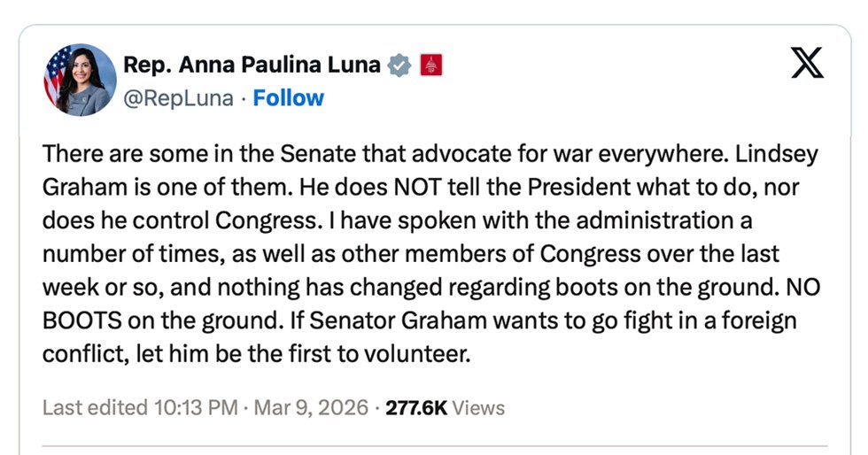Image resolution: width=868 pixels, height=455 pixels.
Task: Open the Rep. Anna Paulina Luna display name
Action: point(252,65)
